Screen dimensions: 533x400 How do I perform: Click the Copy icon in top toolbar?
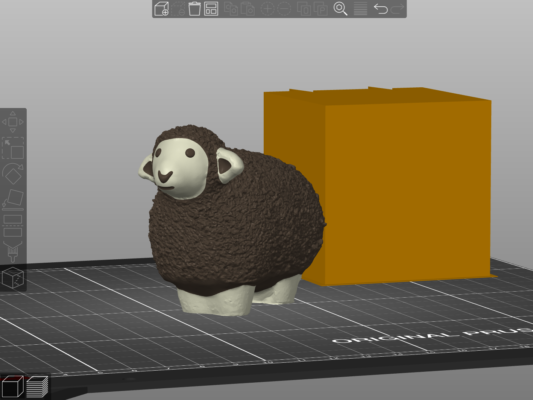(231, 8)
